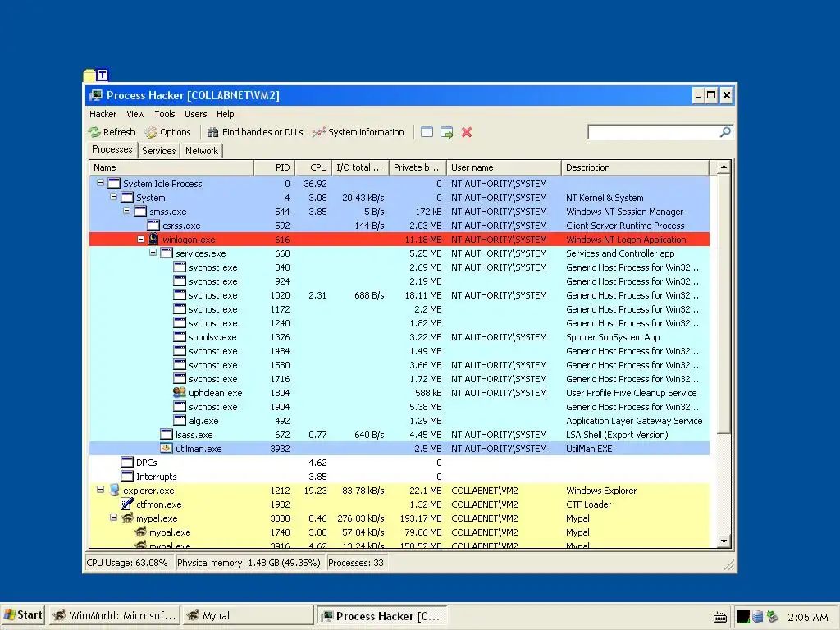Collapse the System process node
840x630 pixels.
(x=113, y=197)
